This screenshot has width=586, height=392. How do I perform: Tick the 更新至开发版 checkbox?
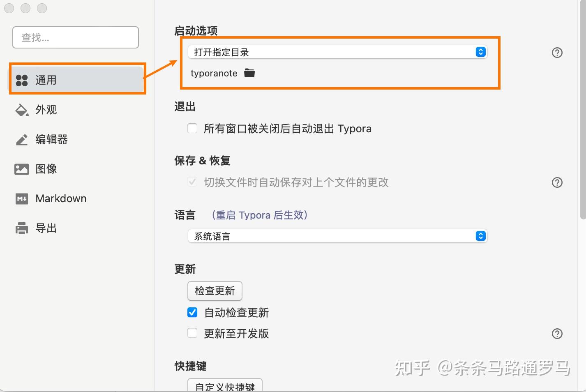click(x=192, y=333)
